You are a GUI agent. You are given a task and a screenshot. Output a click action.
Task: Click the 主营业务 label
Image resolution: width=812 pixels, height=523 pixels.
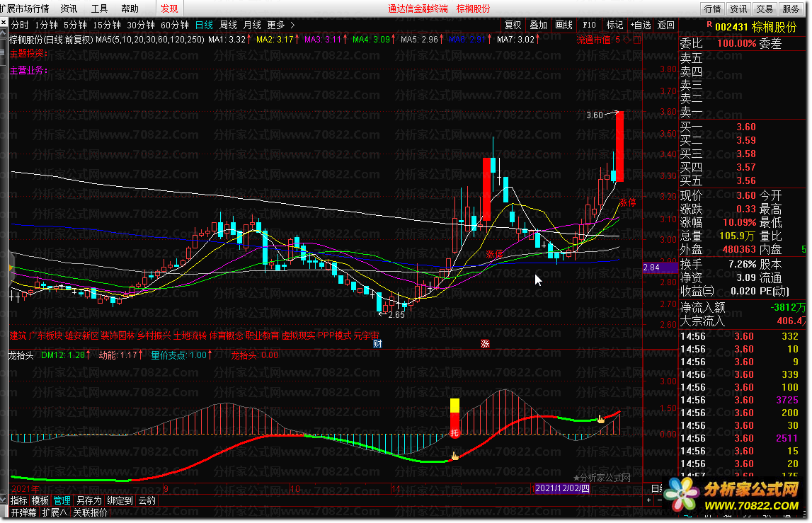(x=28, y=71)
